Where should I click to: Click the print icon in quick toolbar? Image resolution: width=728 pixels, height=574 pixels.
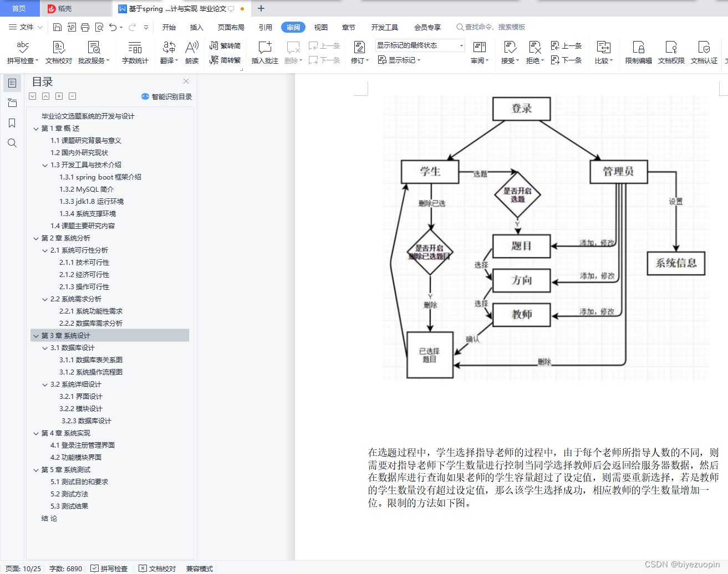(85, 27)
